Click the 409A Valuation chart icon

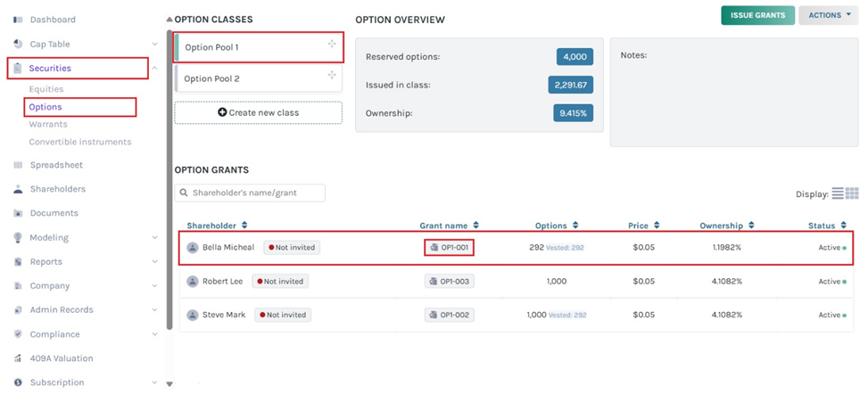(17, 358)
